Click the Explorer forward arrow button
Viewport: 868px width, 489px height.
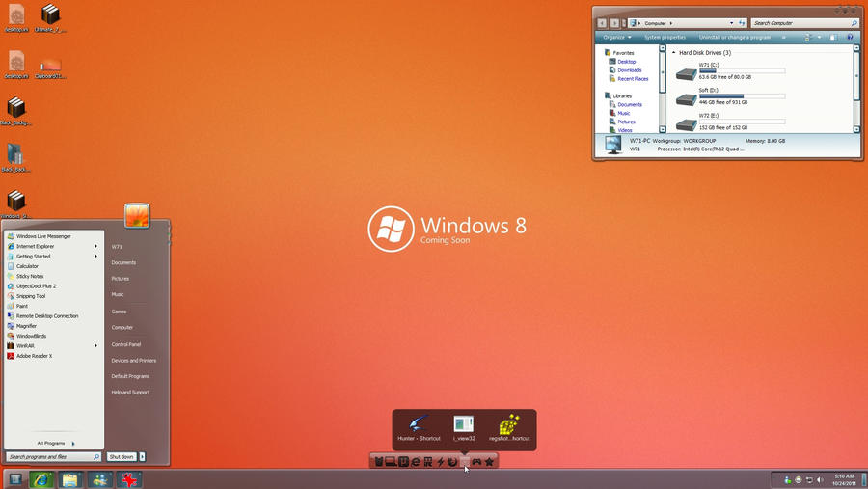614,23
